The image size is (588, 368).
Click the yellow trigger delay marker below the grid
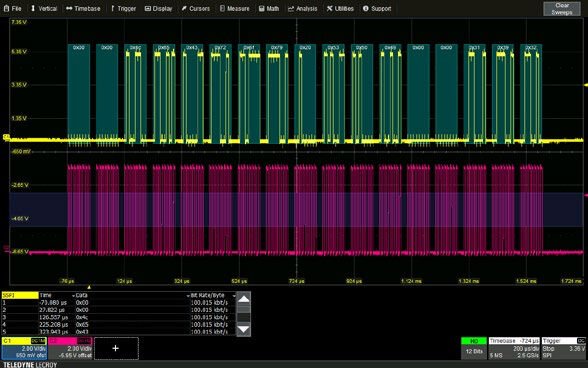(89, 287)
